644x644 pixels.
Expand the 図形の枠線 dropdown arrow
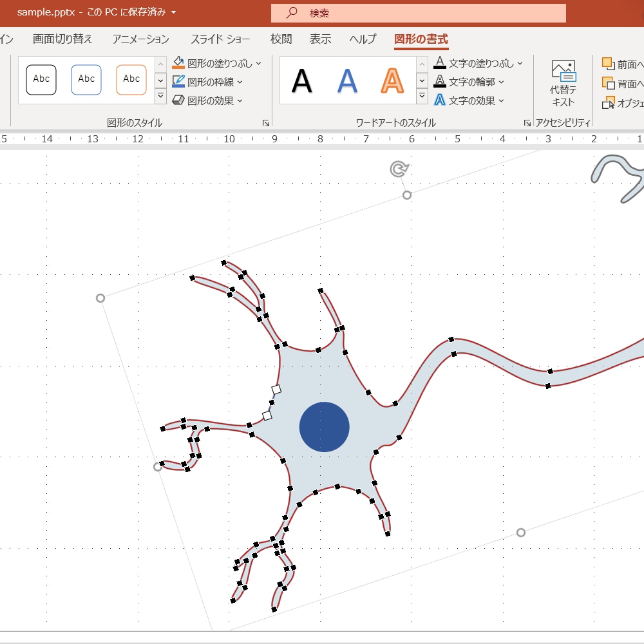240,82
